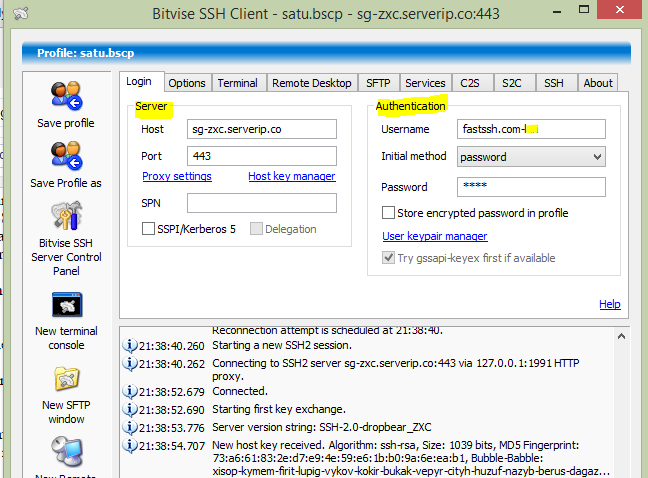Open New SFTP window icon
This screenshot has height=478, width=648.
pos(67,378)
